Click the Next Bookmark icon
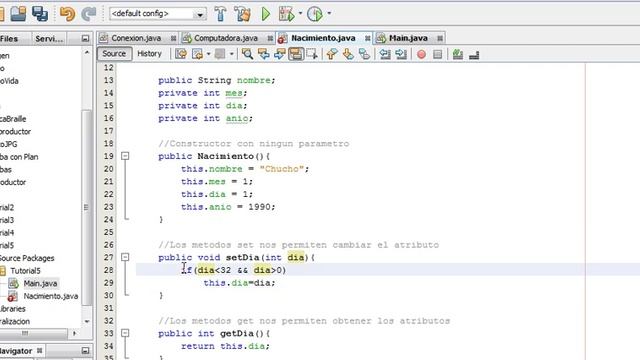 [348, 54]
